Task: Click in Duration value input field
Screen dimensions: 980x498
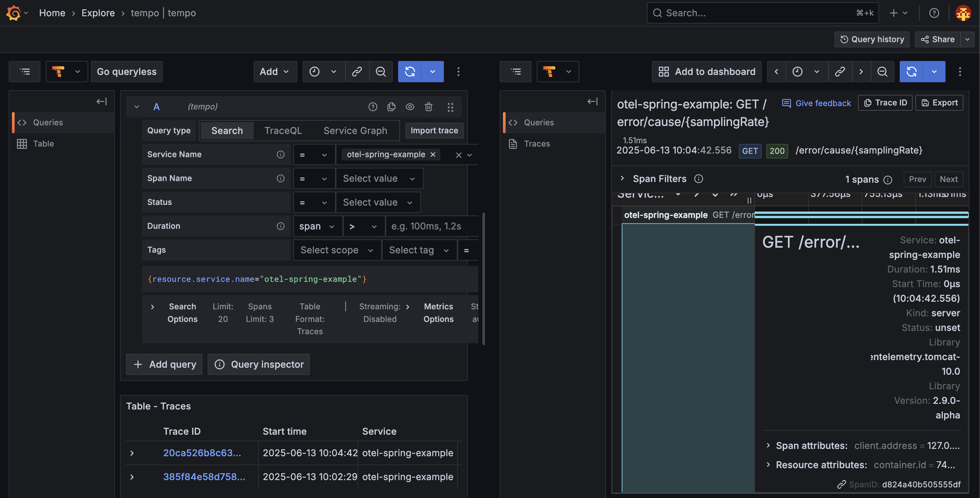Action: point(432,226)
